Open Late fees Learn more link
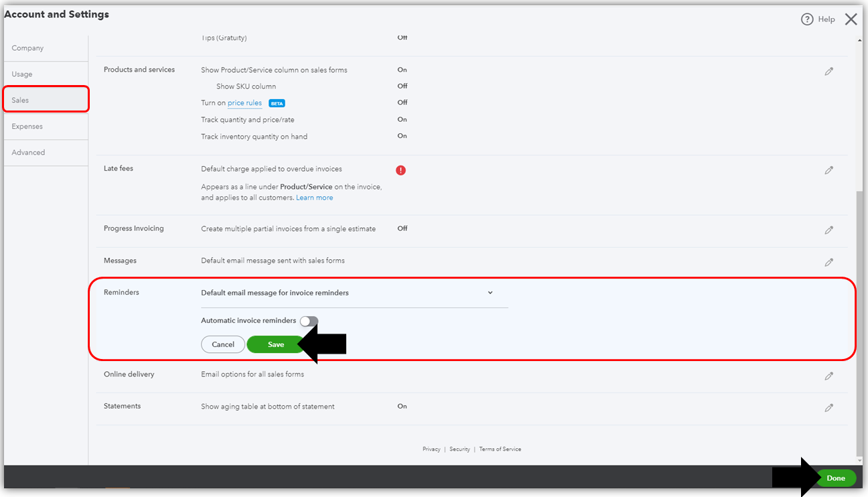Screen dimensions: 868x497 click(314, 198)
